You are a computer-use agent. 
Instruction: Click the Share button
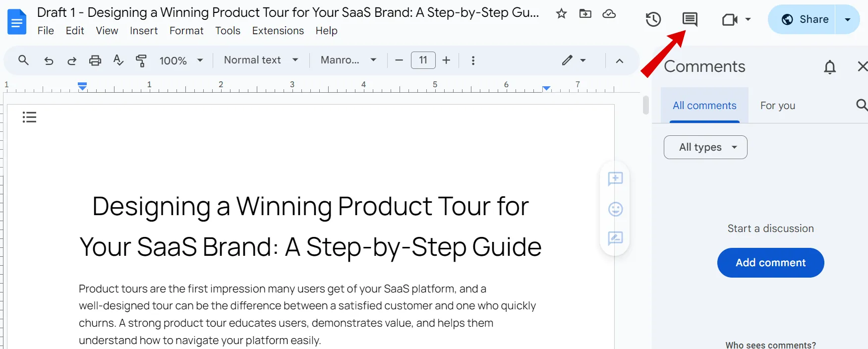coord(802,19)
